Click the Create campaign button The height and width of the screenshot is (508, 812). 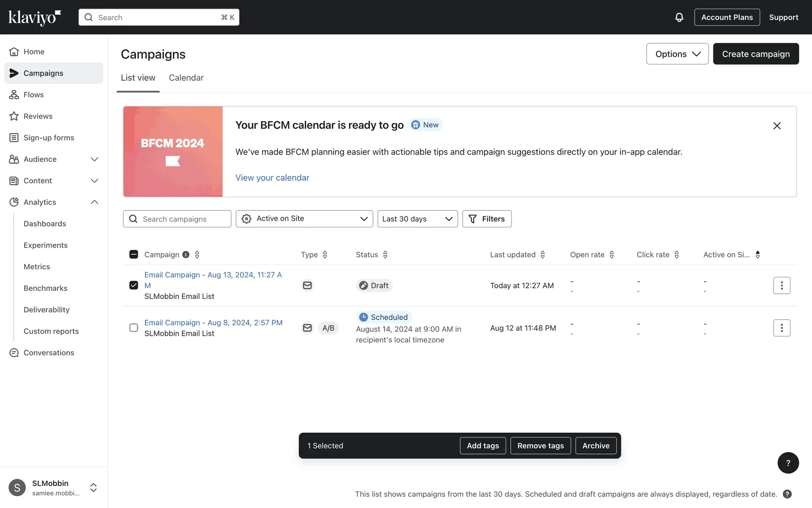click(755, 54)
